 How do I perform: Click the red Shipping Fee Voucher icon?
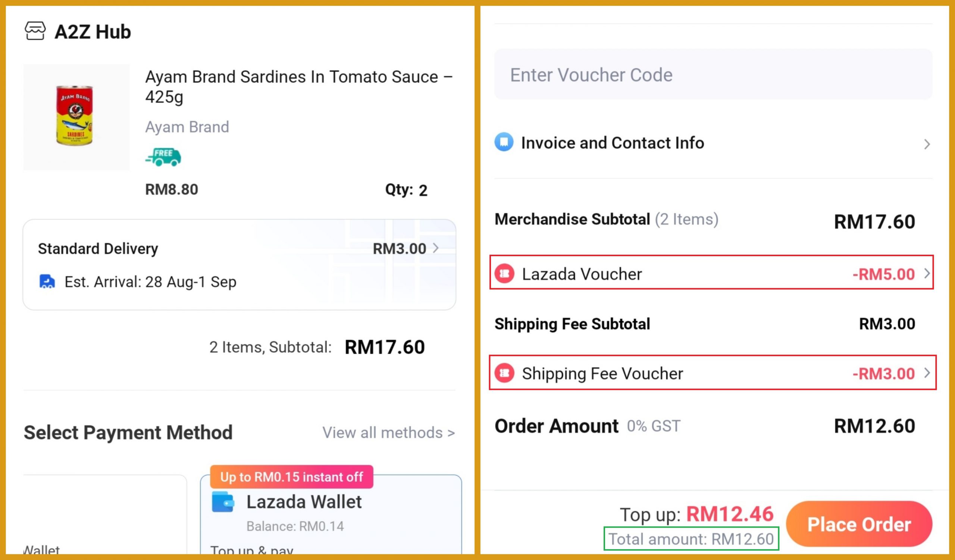click(x=504, y=373)
